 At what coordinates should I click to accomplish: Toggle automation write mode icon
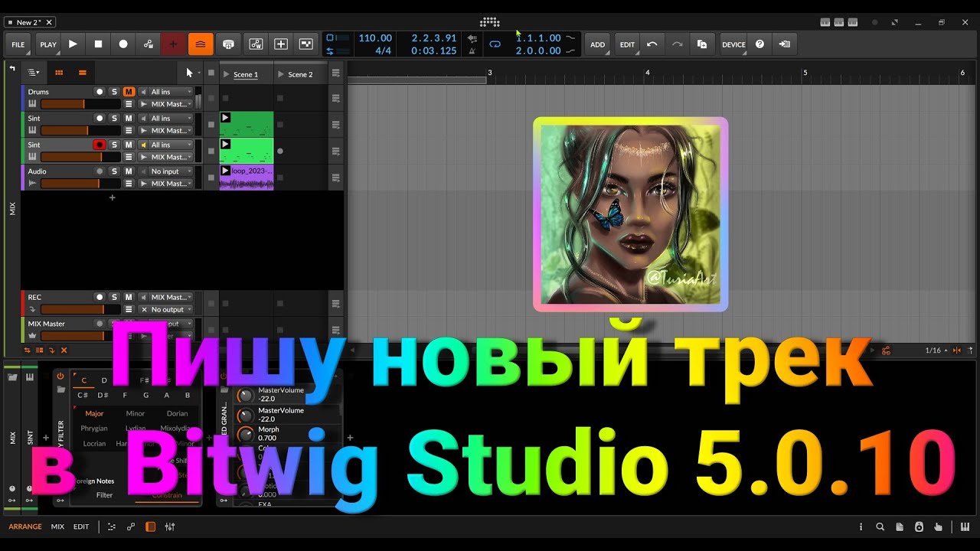(x=149, y=44)
